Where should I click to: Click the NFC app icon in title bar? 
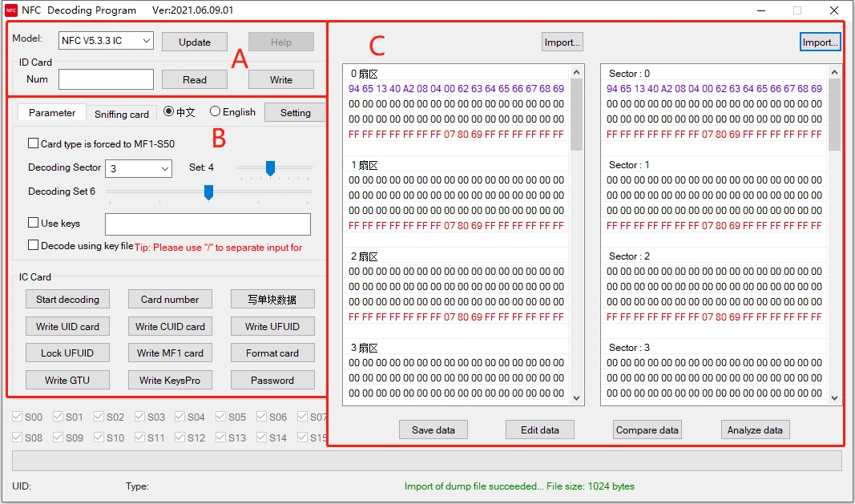click(x=11, y=10)
